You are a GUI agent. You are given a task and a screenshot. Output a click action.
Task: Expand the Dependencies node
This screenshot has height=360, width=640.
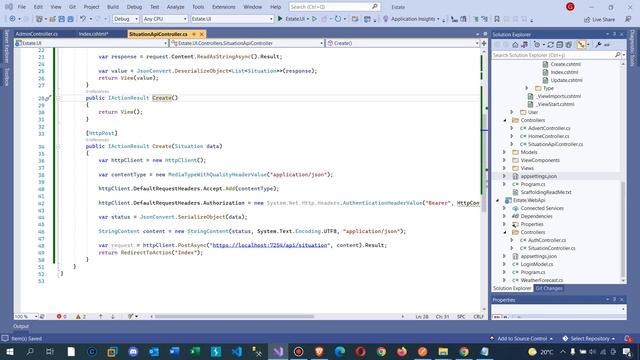[x=504, y=216]
